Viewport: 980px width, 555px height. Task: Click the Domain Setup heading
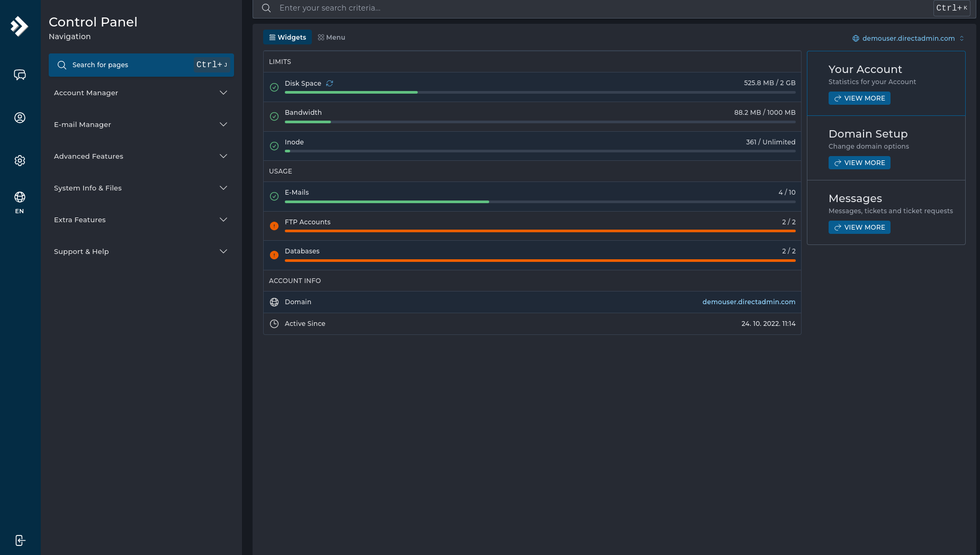click(868, 134)
